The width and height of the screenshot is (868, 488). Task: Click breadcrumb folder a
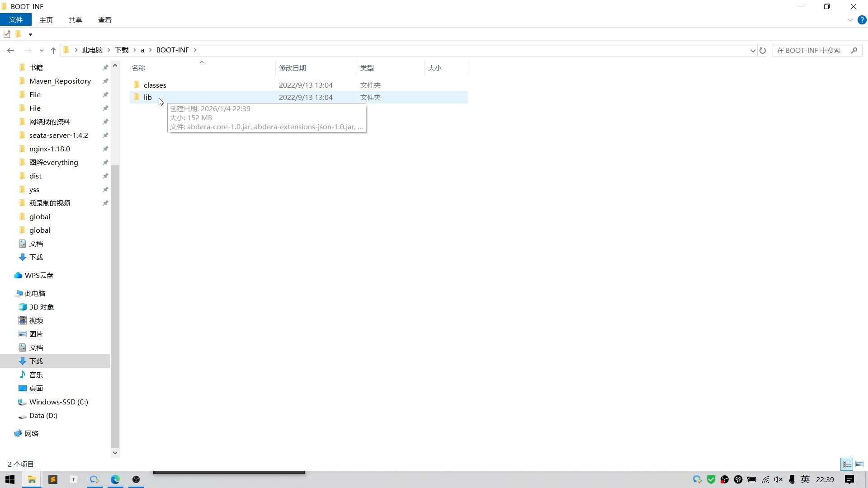tap(142, 50)
